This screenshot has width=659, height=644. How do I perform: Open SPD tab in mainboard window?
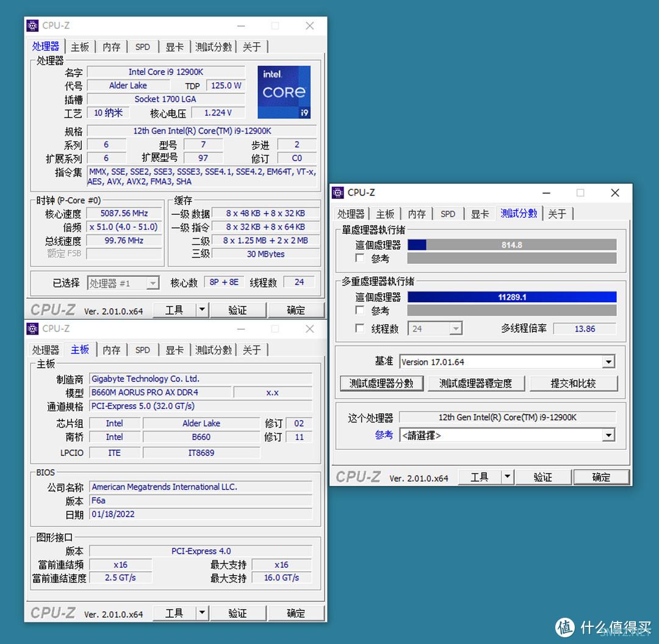coord(142,350)
